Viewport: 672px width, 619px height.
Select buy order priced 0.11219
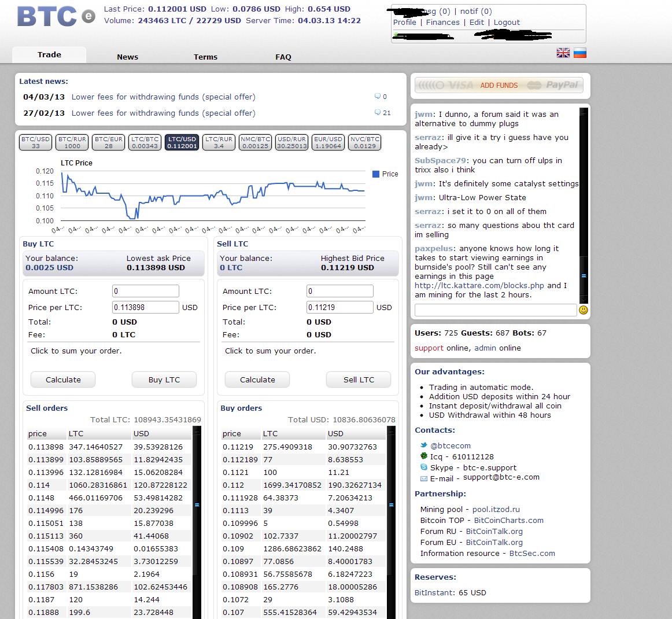point(303,447)
